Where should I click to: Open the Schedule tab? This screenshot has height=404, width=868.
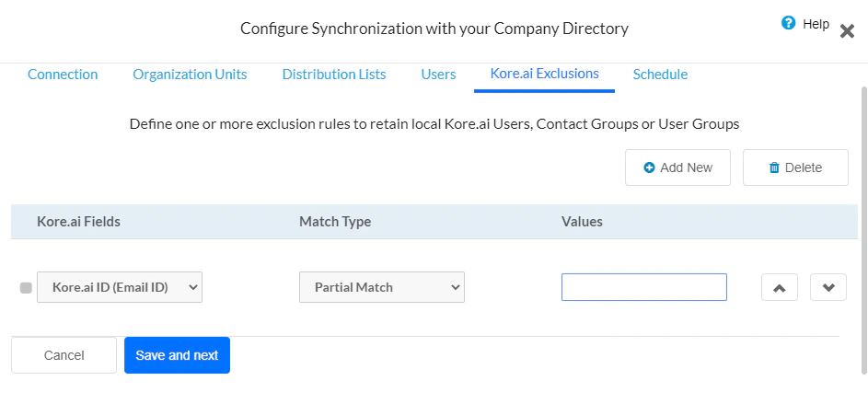pyautogui.click(x=660, y=75)
